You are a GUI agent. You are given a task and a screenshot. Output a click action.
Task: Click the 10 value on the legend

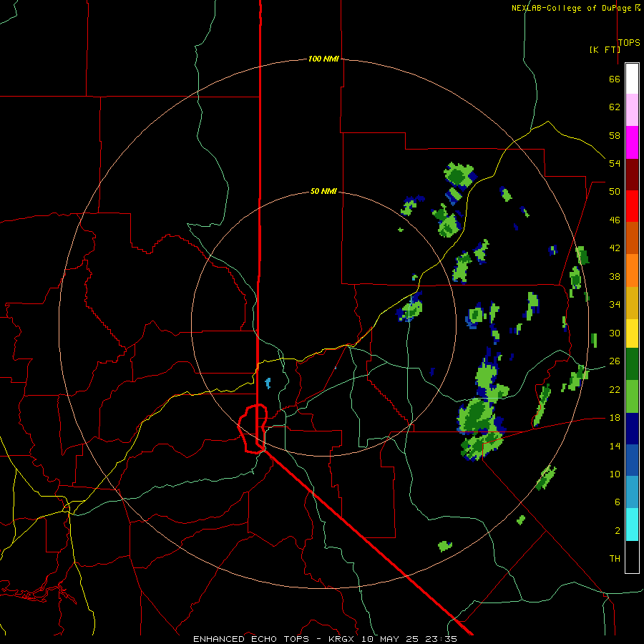click(x=615, y=474)
